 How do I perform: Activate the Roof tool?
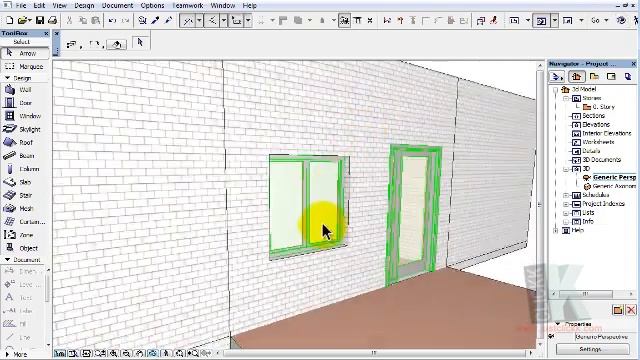[x=24, y=142]
